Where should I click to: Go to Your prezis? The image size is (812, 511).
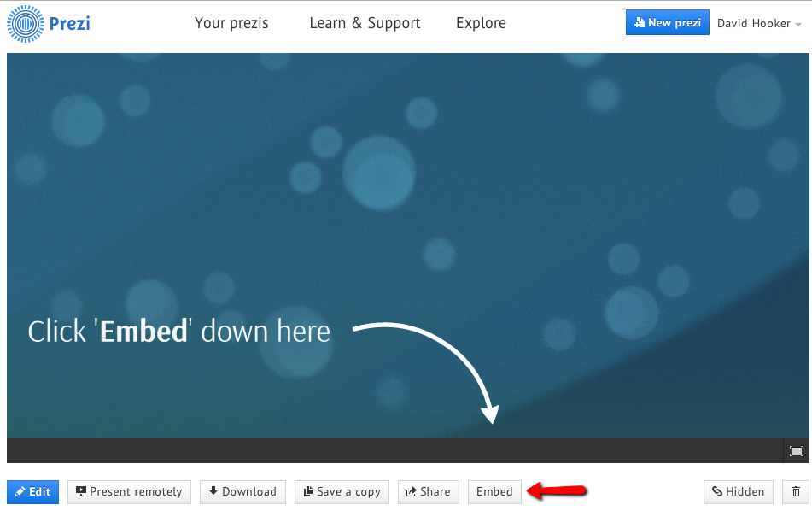(x=231, y=23)
